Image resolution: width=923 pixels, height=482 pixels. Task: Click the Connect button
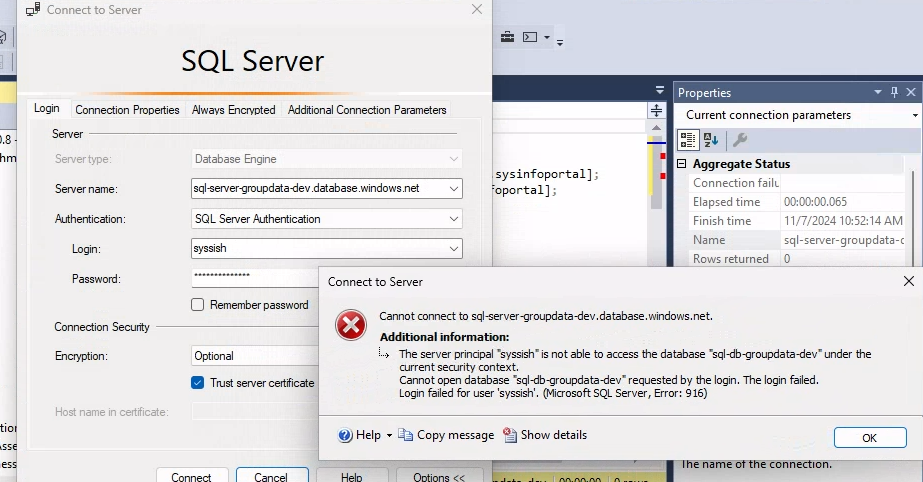tap(191, 476)
